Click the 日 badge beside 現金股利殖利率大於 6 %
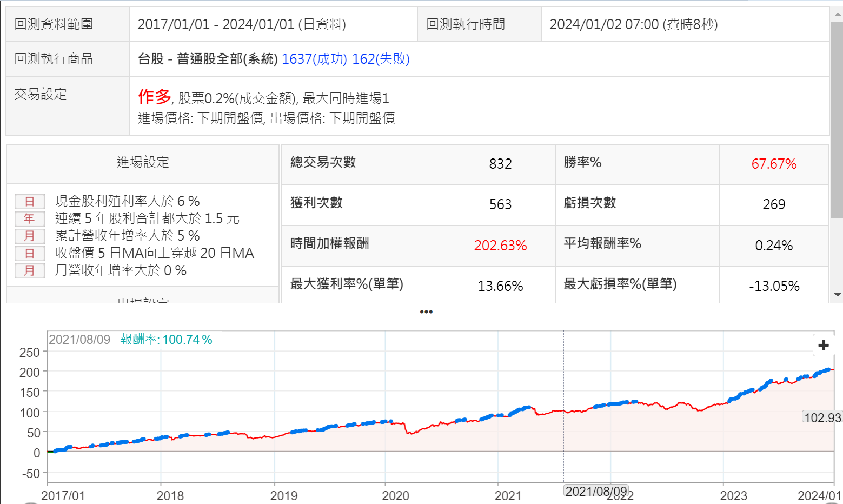 pos(29,202)
